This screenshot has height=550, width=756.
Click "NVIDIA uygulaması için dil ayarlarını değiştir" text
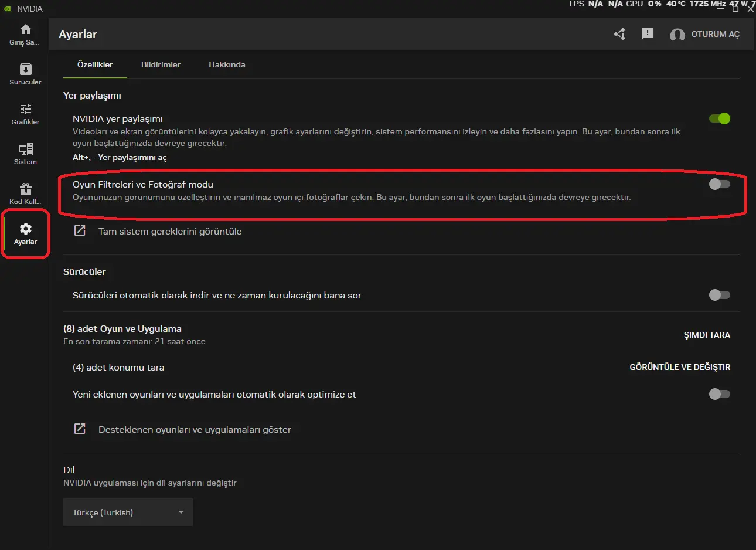click(x=150, y=483)
